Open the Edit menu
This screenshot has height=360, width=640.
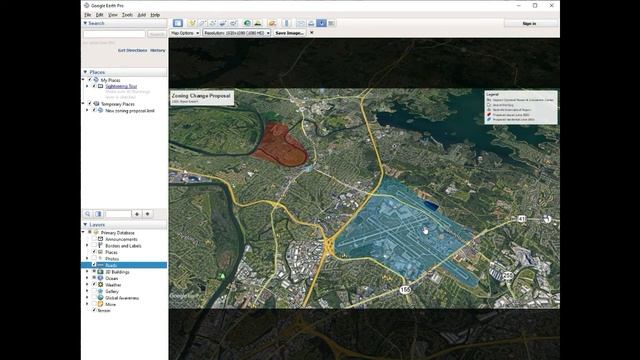99,15
